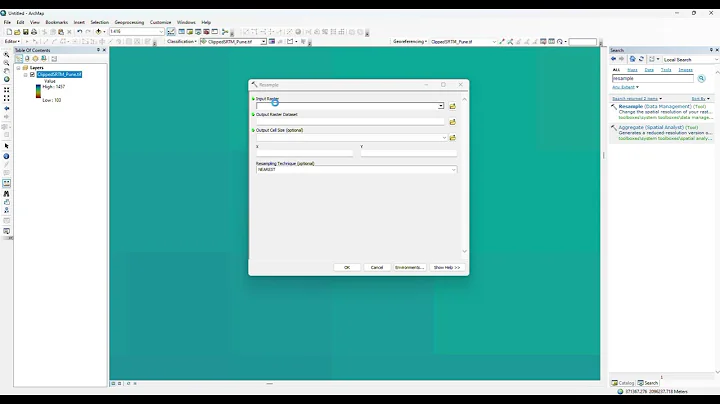Switch to the Catalog tab

click(x=623, y=383)
